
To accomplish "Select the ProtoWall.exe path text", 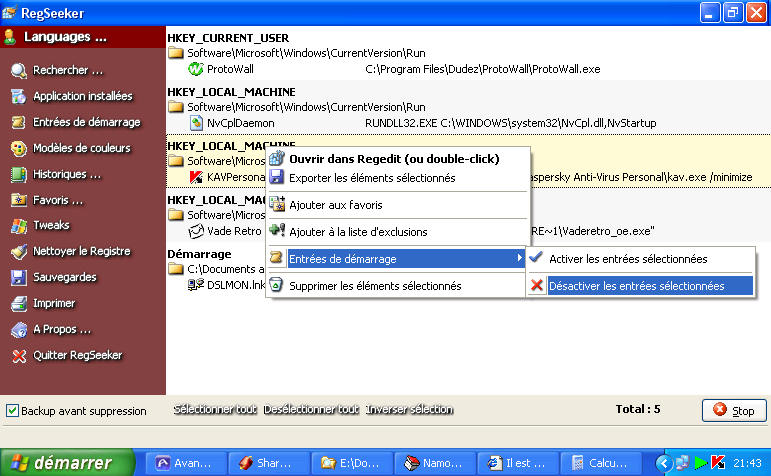I will 482,69.
